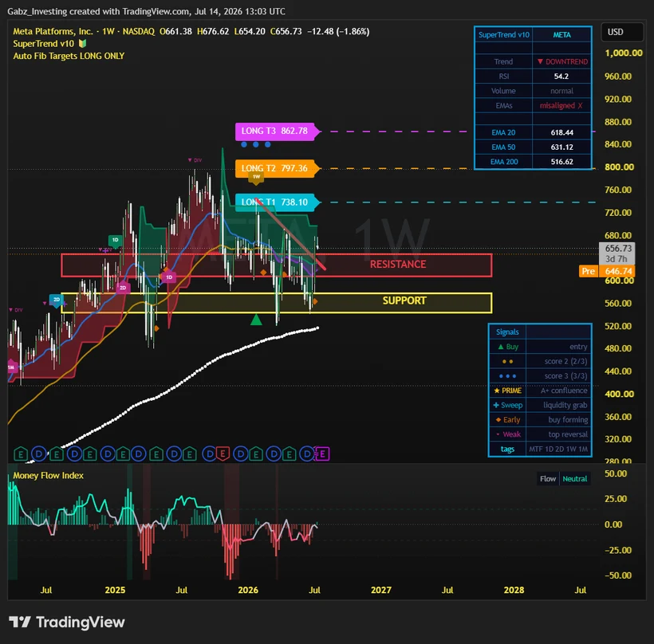This screenshot has height=644, width=654.
Task: Click the magenta 1M tag at chart edge
Action: pyautogui.click(x=11, y=367)
